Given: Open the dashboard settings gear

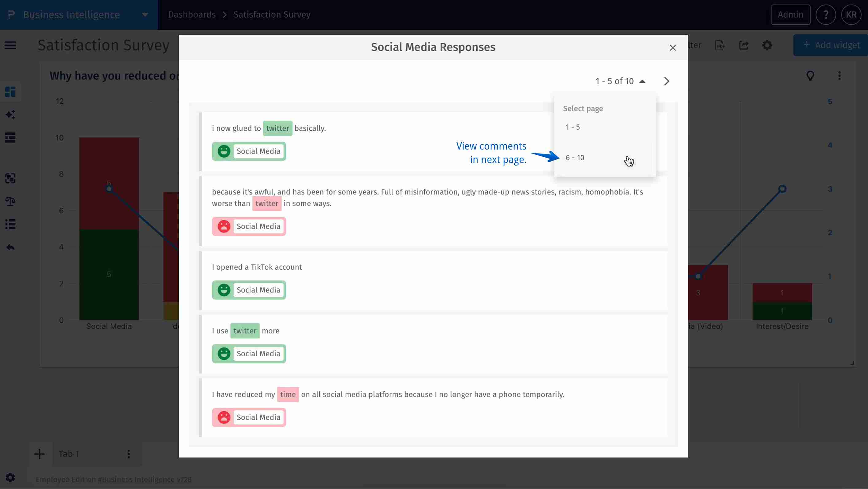Looking at the screenshot, I should (767, 45).
